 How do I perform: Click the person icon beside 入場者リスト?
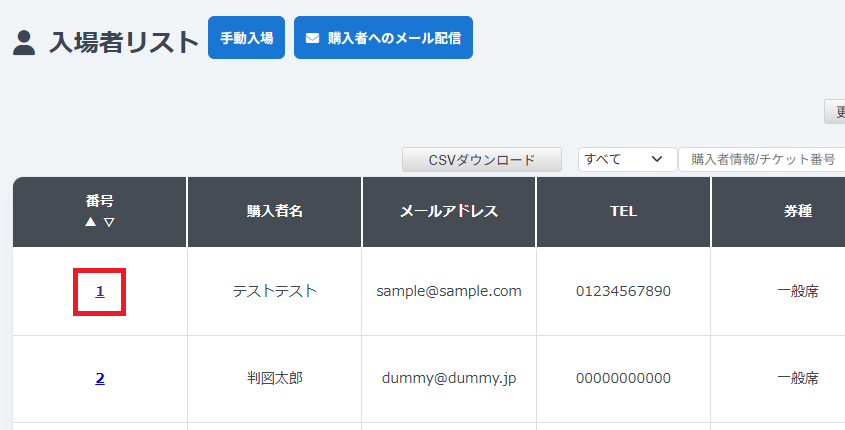pos(24,43)
